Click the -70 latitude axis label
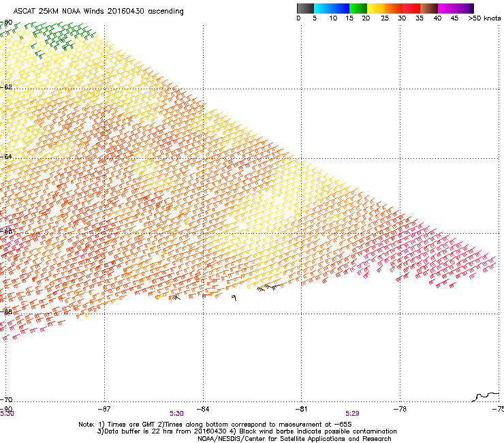The width and height of the screenshot is (504, 443). tap(6, 399)
